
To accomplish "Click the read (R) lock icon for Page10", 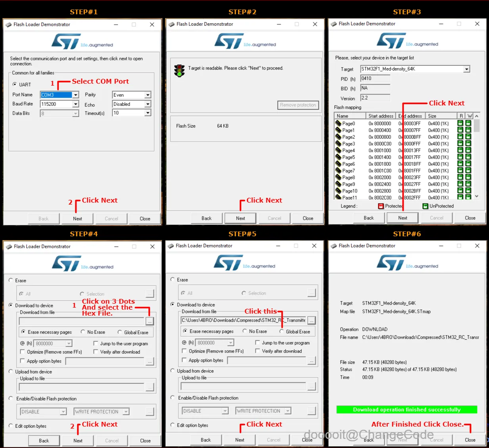I will coord(460,191).
